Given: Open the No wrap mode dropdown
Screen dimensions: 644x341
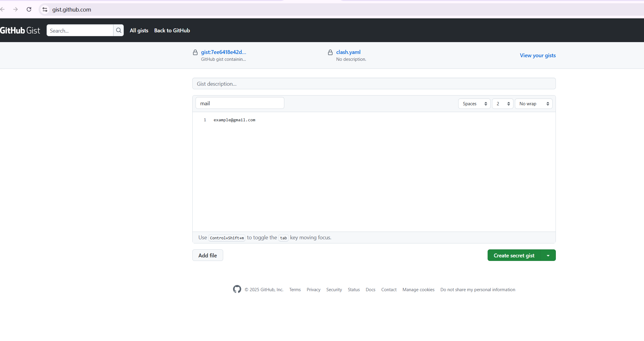Looking at the screenshot, I should (x=533, y=104).
